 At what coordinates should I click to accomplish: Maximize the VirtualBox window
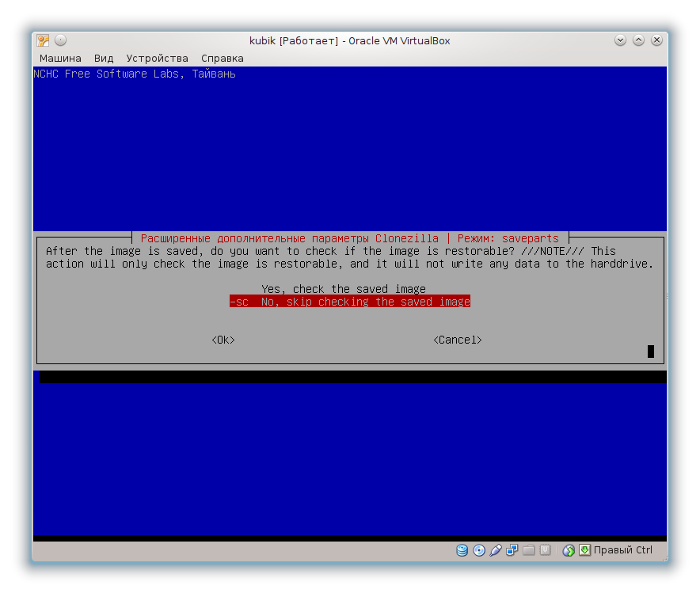coord(639,40)
